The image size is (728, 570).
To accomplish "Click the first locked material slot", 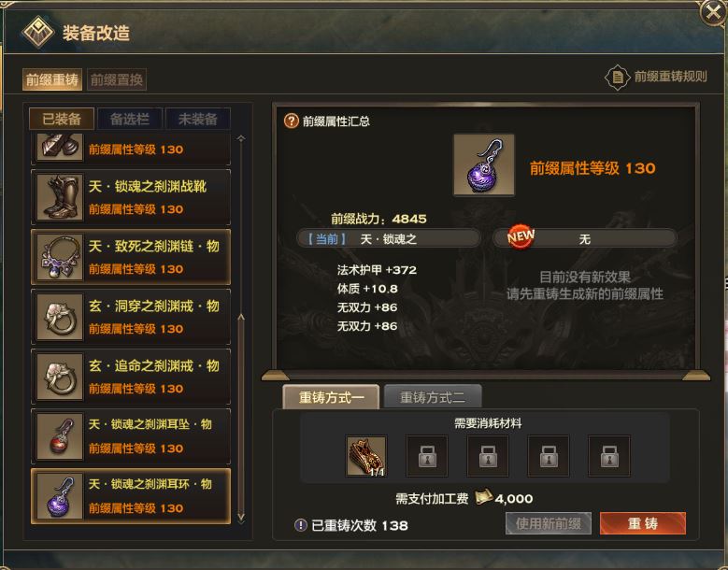I will coord(427,456).
